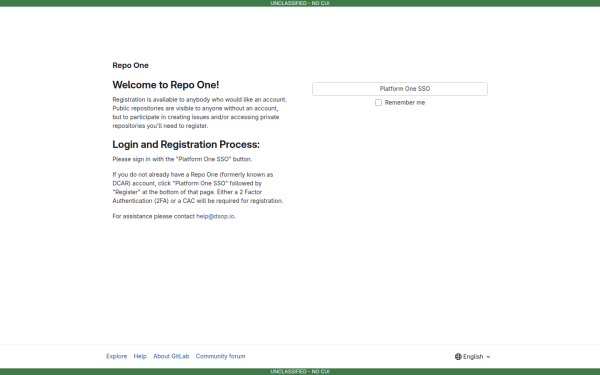Open the Help footer link

[140, 356]
